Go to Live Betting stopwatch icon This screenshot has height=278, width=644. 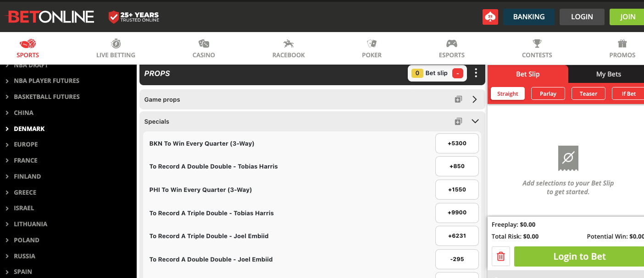point(116,44)
